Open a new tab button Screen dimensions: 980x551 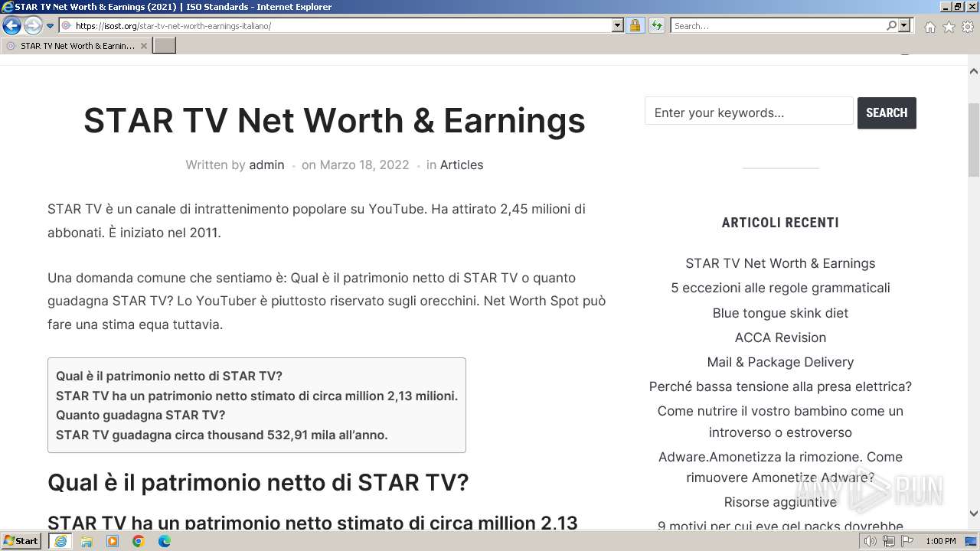coord(165,46)
